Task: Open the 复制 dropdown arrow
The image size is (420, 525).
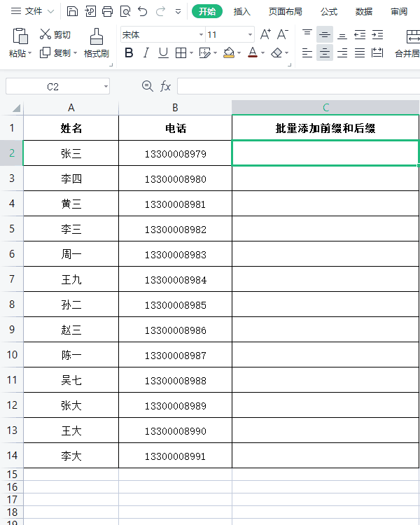Action: pyautogui.click(x=75, y=53)
